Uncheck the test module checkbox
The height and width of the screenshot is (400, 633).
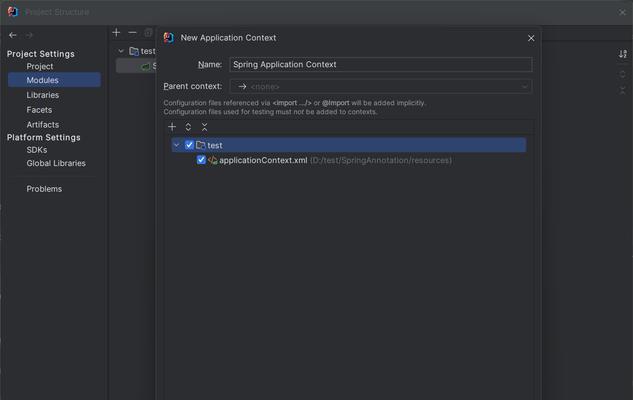pos(189,145)
